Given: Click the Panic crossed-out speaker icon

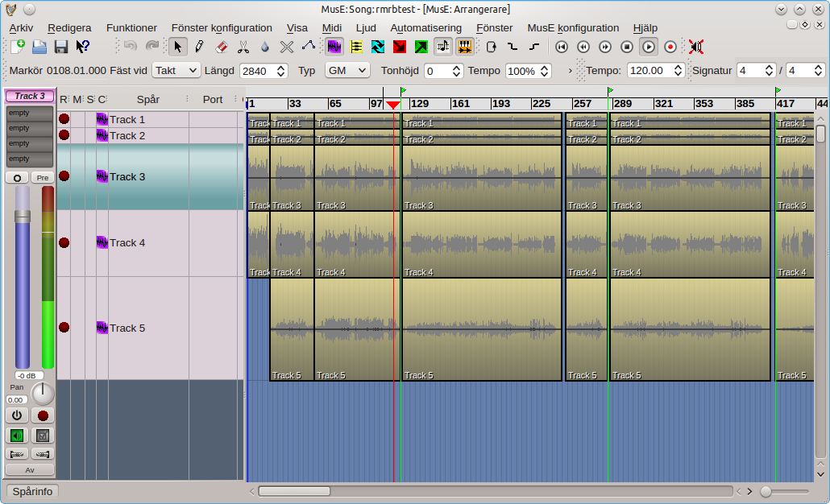Looking at the screenshot, I should click(696, 47).
